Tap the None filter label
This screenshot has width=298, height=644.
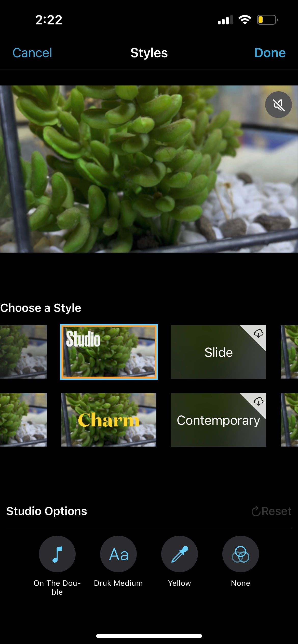[241, 583]
